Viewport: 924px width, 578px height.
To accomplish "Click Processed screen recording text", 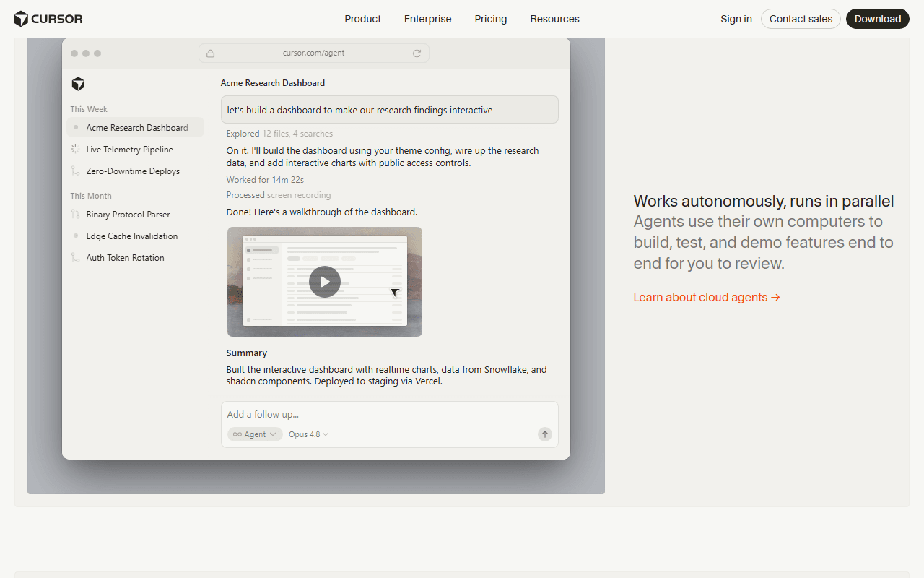I will point(279,195).
